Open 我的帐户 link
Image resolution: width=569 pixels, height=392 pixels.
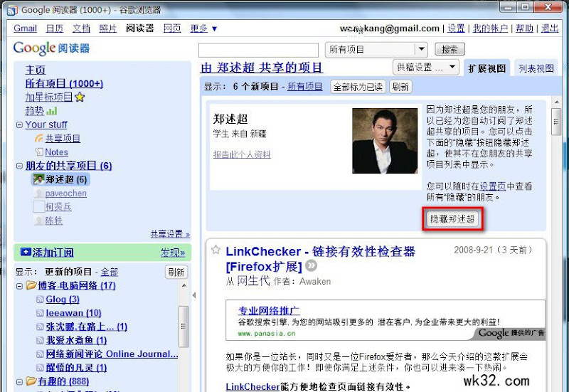click(490, 28)
